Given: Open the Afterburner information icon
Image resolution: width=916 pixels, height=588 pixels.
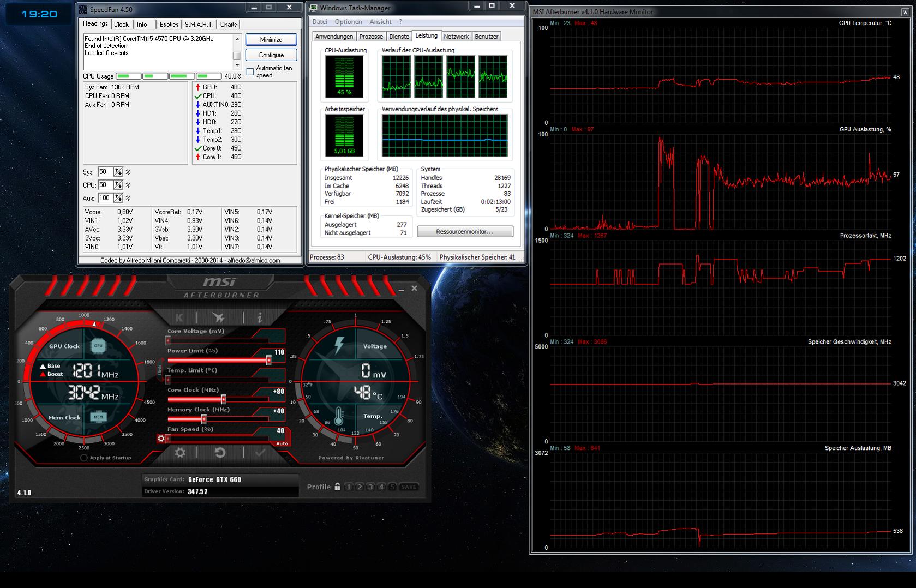Looking at the screenshot, I should [260, 317].
